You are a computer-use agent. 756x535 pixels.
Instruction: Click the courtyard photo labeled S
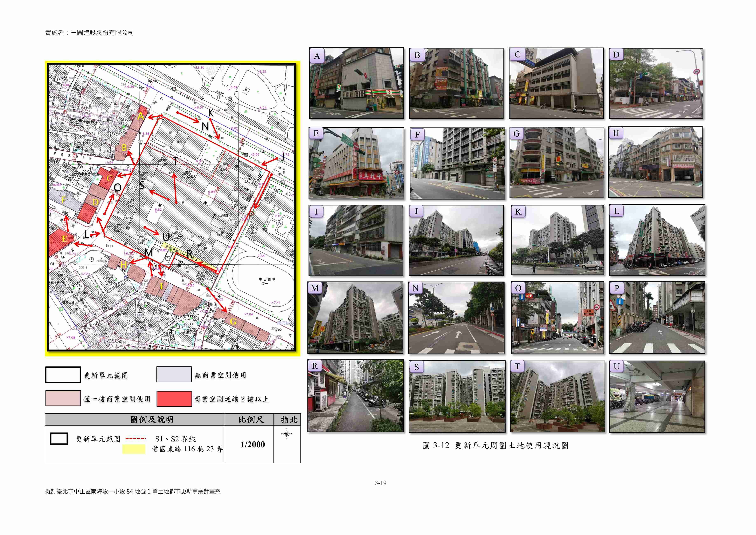(457, 396)
